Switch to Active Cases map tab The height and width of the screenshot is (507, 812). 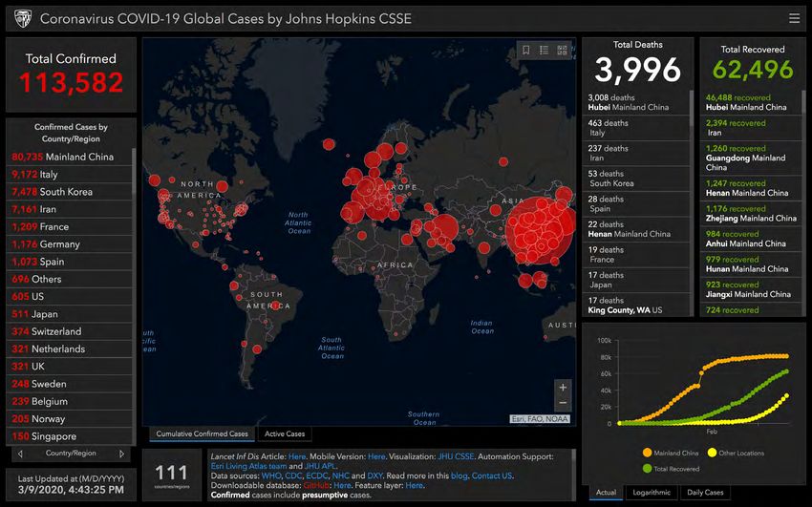pos(285,434)
